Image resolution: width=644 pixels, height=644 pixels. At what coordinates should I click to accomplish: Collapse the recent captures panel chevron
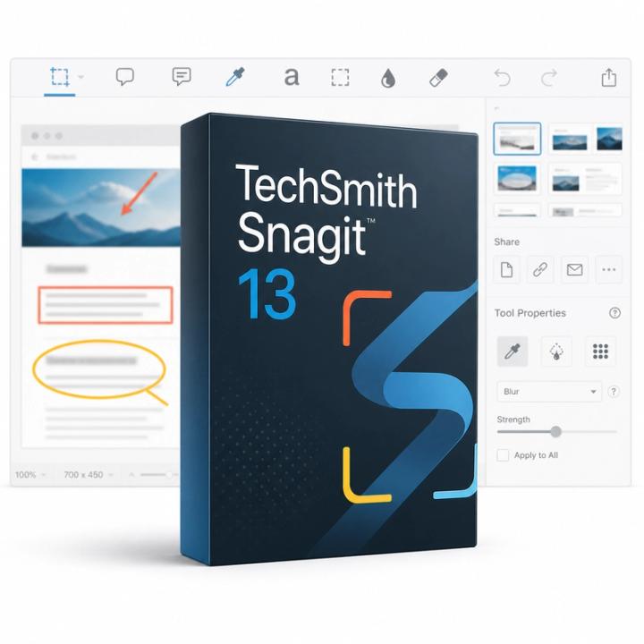coord(496,108)
